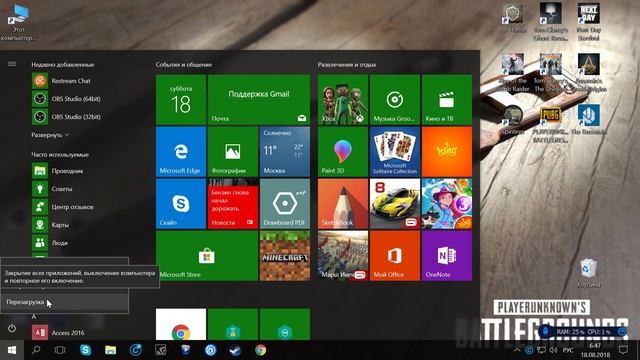Open the calendar tile showing суббота 18
Screen dimensions: 640x360
[181, 100]
